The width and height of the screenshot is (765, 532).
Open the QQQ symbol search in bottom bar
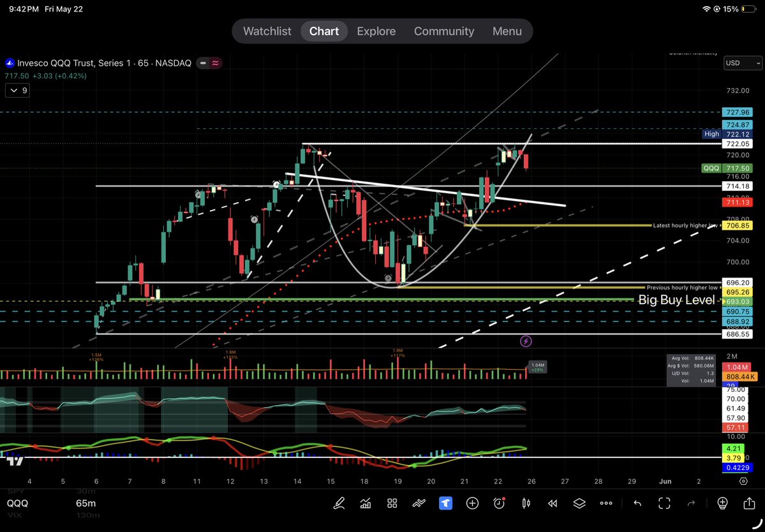(18, 503)
